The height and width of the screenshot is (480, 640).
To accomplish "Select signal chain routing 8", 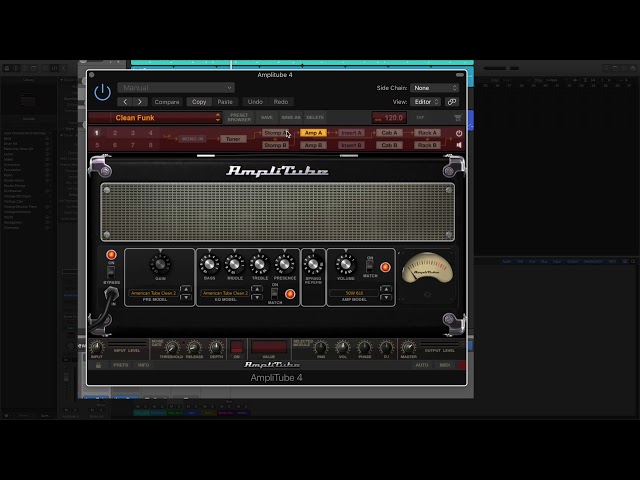I will [x=151, y=145].
